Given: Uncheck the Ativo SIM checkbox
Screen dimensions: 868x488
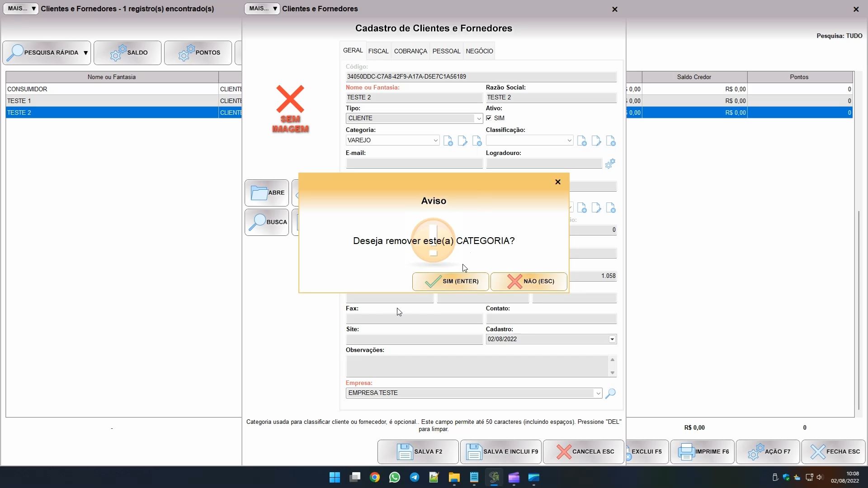Looking at the screenshot, I should [489, 118].
